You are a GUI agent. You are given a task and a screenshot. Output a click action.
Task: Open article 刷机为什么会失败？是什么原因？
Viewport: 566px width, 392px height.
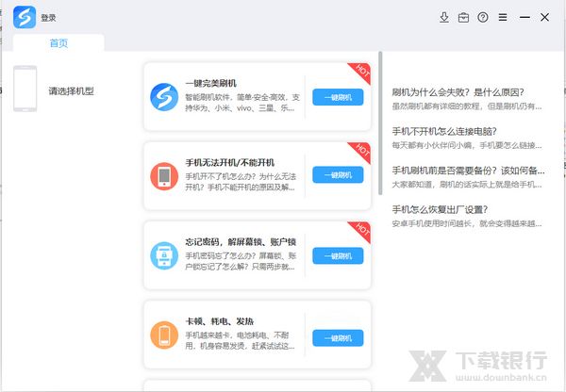[x=458, y=92]
